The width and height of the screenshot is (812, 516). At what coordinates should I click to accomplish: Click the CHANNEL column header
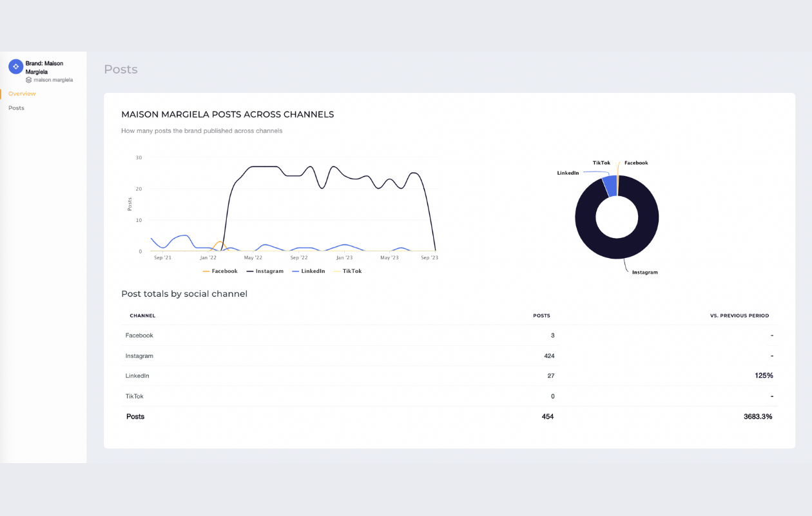[142, 315]
